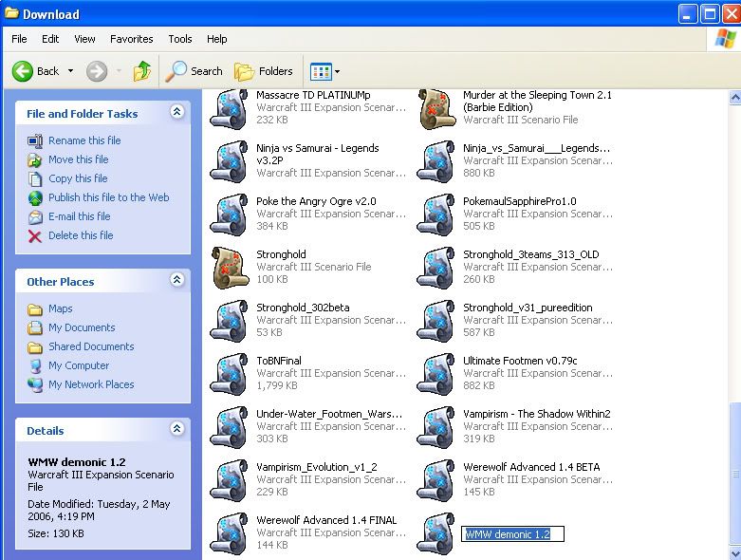Select Werewolf Advanced 1.4 FINAL icon
The height and width of the screenshot is (560, 741).
click(230, 533)
